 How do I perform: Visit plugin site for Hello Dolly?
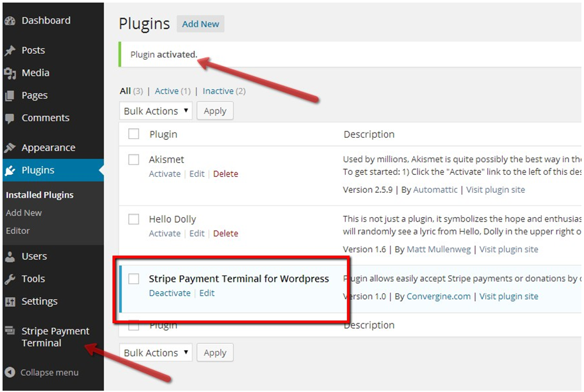pyautogui.click(x=509, y=249)
